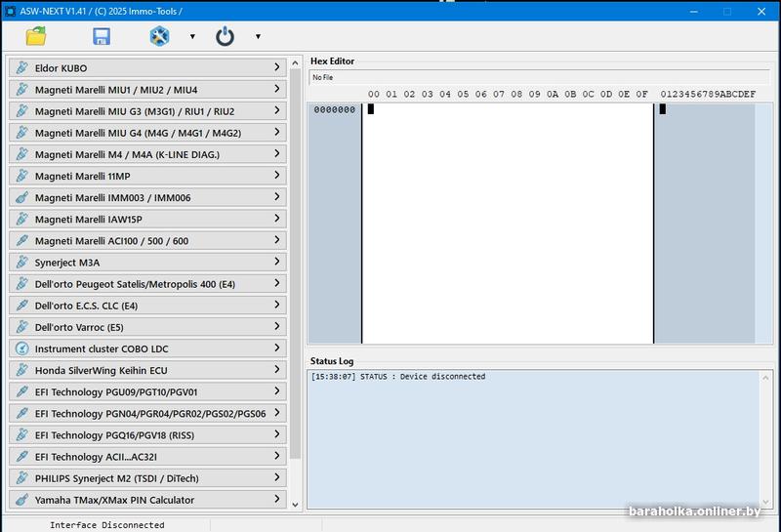
Task: Click the Status Log scroll up arrow
Action: [766, 378]
